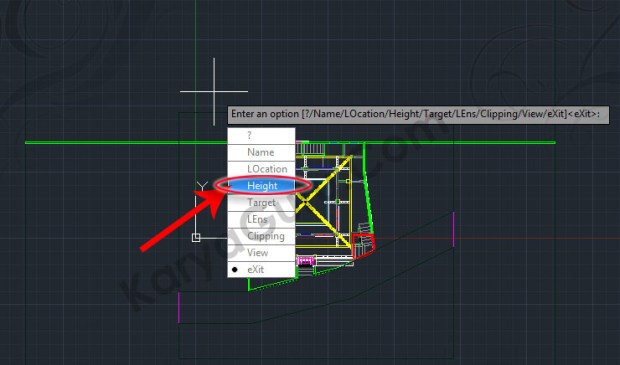620x365 pixels.
Task: Select the LEns option
Action: click(x=261, y=219)
